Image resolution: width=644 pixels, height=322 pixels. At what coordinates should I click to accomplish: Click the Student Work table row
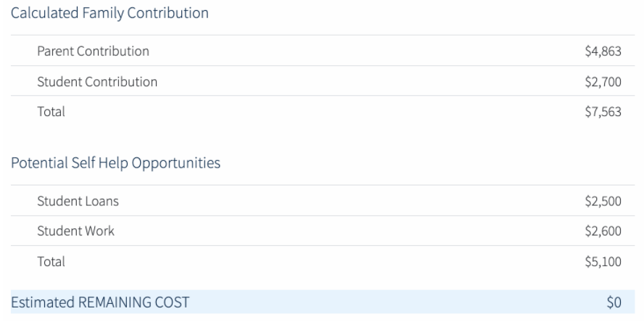pyautogui.click(x=323, y=231)
